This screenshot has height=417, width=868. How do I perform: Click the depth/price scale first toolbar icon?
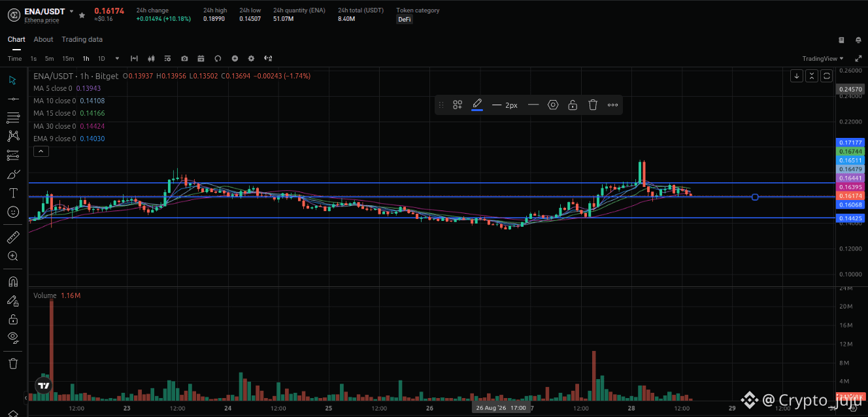coord(134,58)
